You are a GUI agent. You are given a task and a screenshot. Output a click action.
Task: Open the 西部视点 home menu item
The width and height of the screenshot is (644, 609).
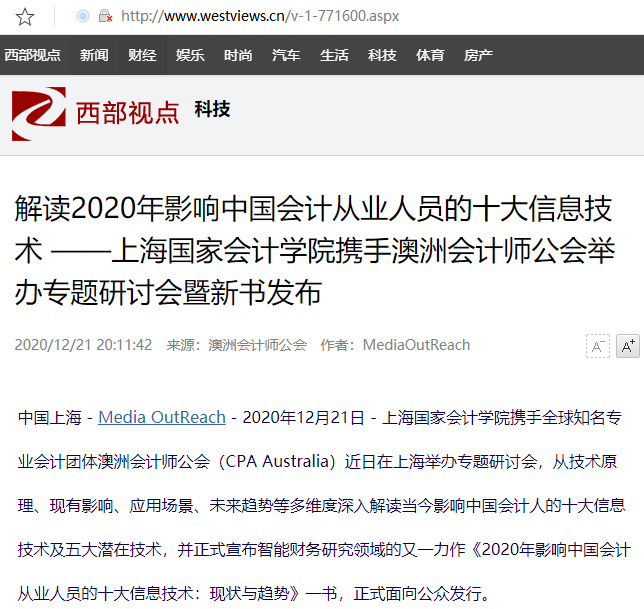[x=32, y=55]
